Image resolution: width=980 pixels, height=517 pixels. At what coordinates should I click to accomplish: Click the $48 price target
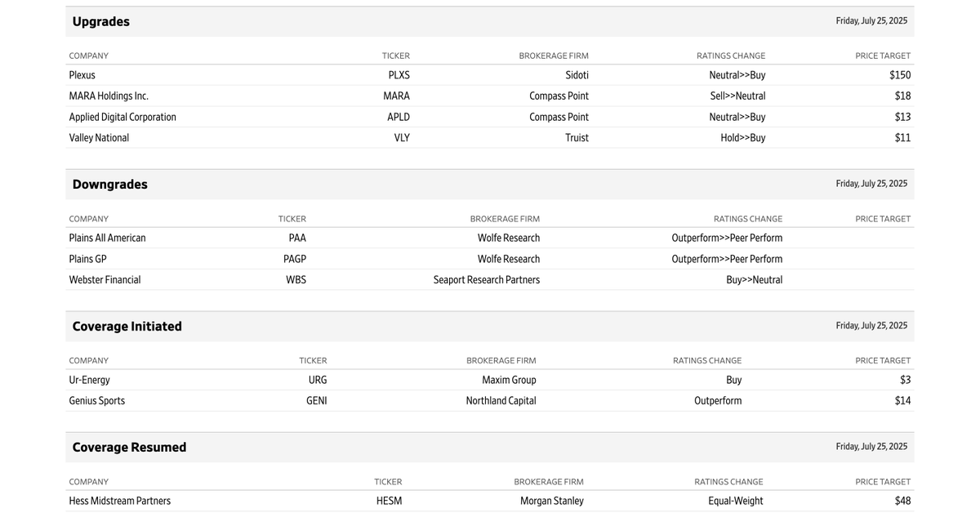[x=902, y=501]
